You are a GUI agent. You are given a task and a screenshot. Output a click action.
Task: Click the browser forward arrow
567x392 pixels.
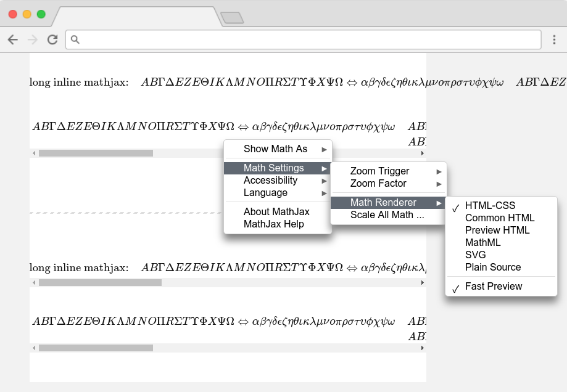(33, 39)
